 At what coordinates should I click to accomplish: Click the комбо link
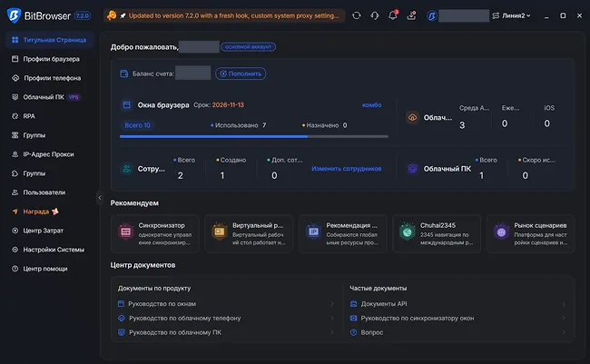pos(372,105)
